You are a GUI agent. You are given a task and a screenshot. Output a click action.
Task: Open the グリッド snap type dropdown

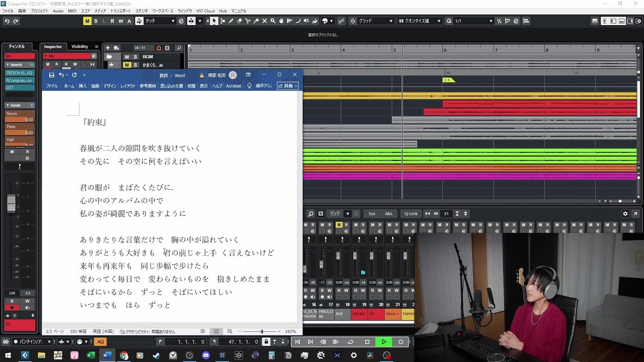(375, 21)
